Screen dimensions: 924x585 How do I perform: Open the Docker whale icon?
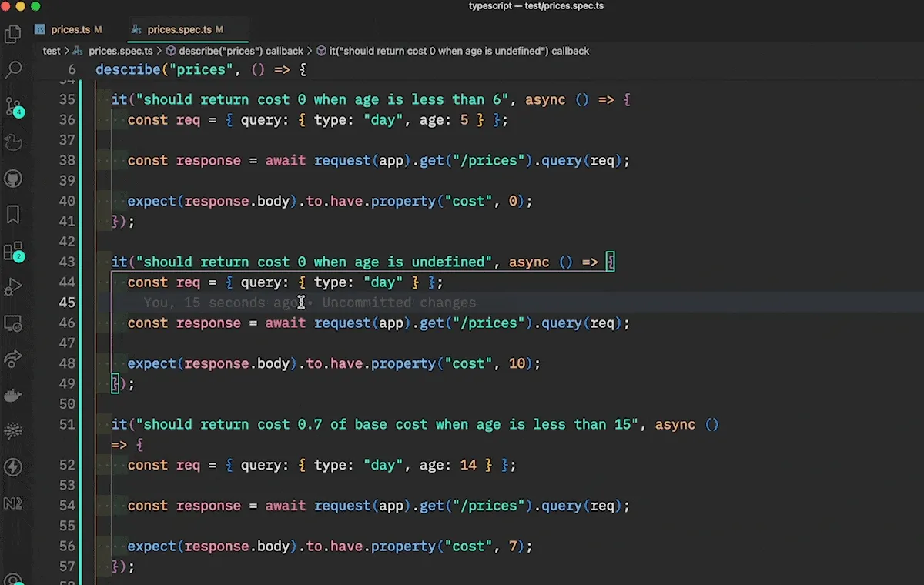click(x=13, y=395)
